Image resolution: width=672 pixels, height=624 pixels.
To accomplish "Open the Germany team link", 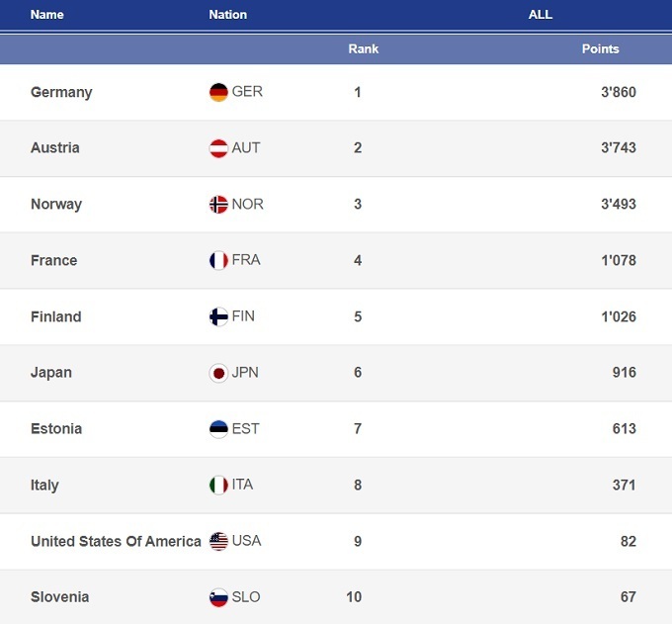I will coord(61,92).
